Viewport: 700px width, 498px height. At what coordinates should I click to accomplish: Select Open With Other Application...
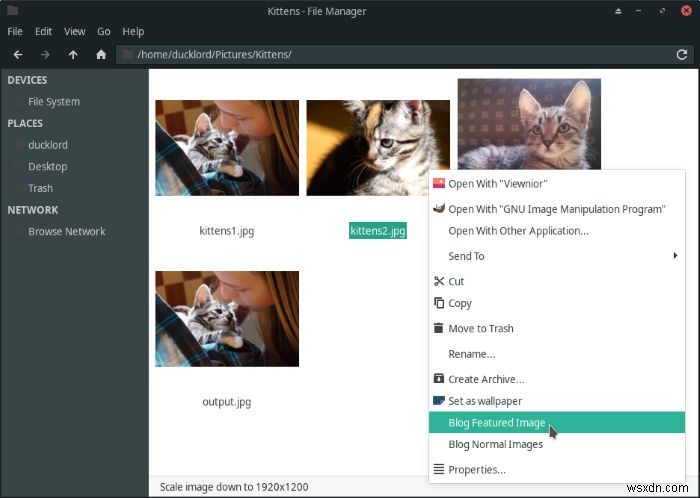[x=557, y=231]
